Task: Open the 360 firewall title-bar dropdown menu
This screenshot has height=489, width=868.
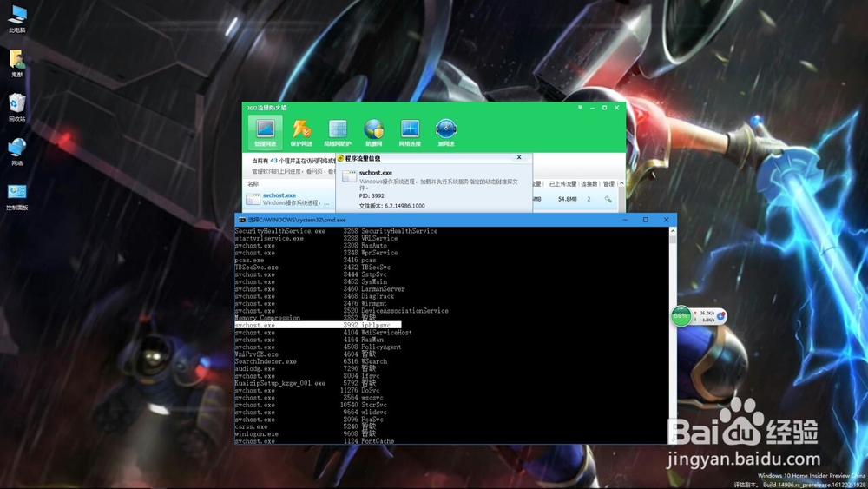Action: click(x=580, y=108)
